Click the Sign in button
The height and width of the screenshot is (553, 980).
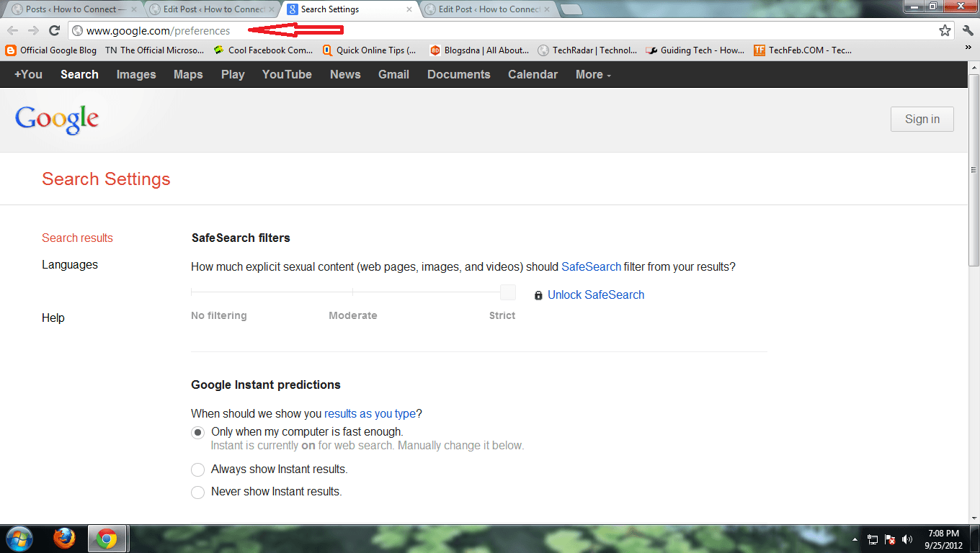tap(922, 119)
